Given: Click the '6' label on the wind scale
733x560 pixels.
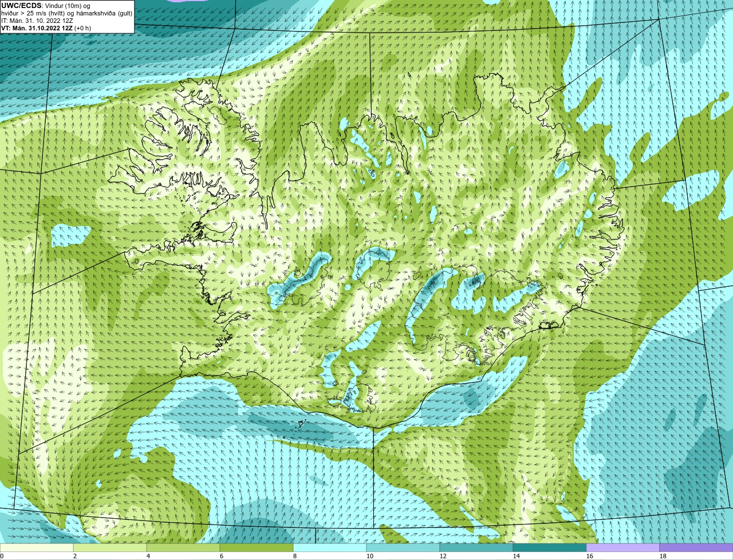Looking at the screenshot, I should [x=222, y=556].
